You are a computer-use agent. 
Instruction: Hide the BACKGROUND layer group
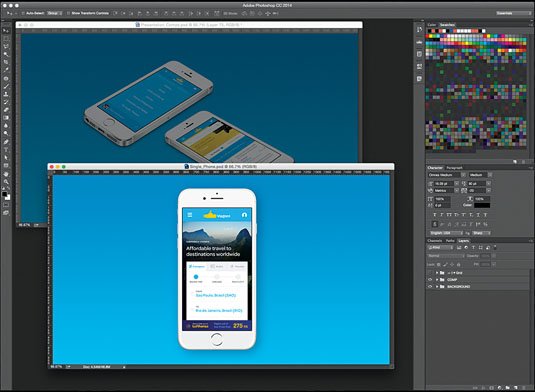coord(430,287)
